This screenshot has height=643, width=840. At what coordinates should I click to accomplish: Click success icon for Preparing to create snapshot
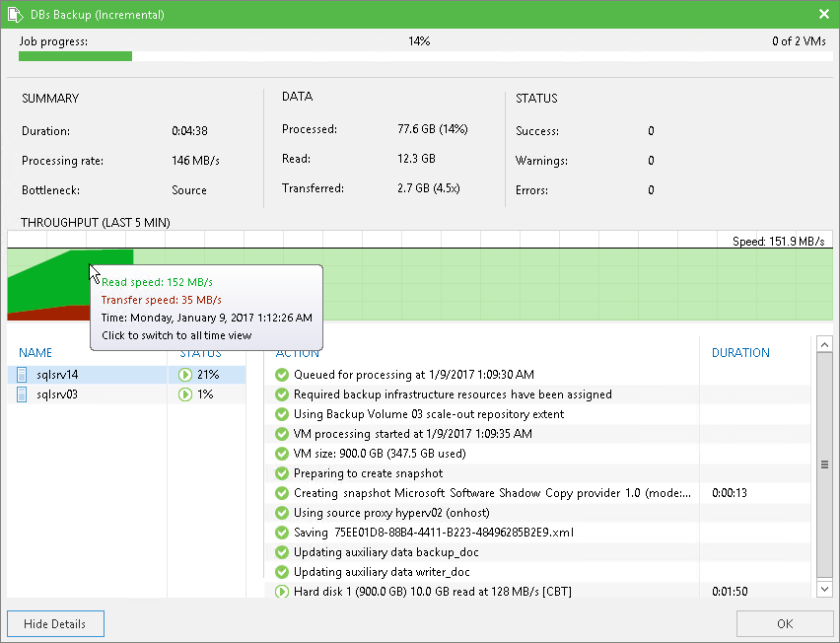coord(282,473)
